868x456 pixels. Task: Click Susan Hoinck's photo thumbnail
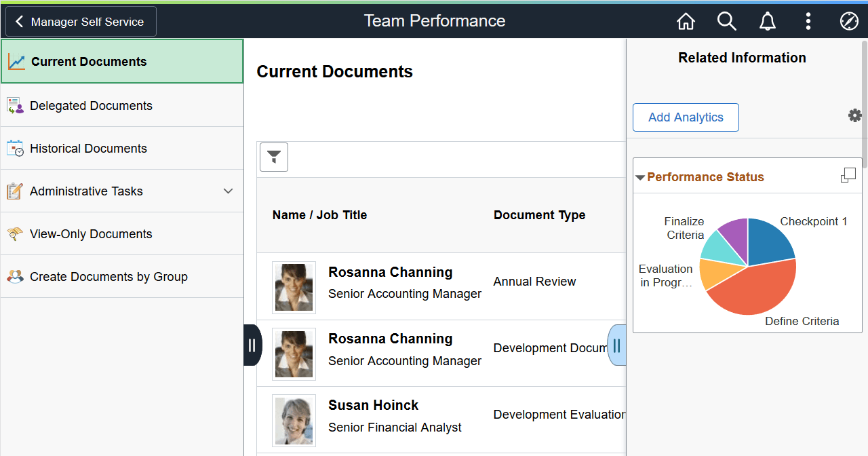click(294, 420)
